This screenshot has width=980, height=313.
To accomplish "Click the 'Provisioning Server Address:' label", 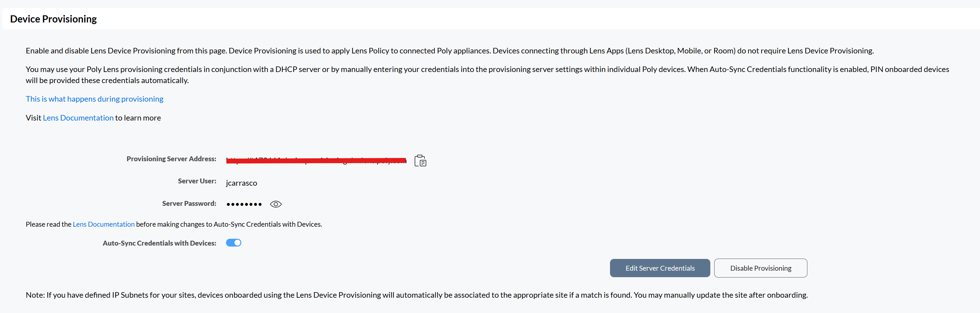I will click(x=171, y=159).
